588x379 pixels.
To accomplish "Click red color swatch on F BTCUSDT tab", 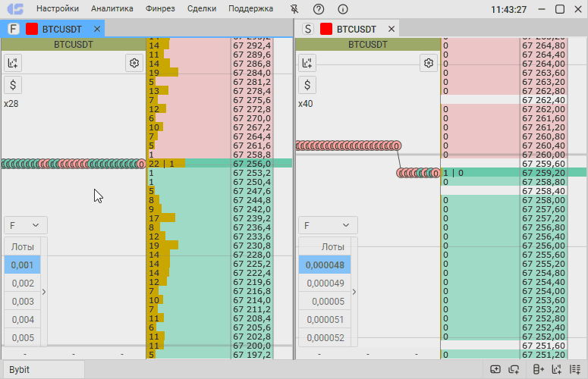I will pyautogui.click(x=32, y=29).
